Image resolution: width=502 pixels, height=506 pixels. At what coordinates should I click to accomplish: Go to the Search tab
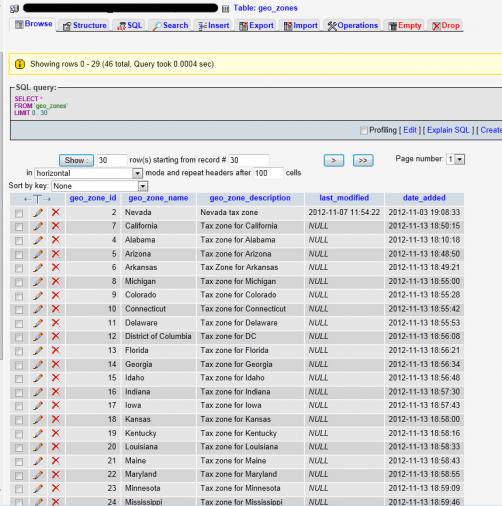point(170,25)
